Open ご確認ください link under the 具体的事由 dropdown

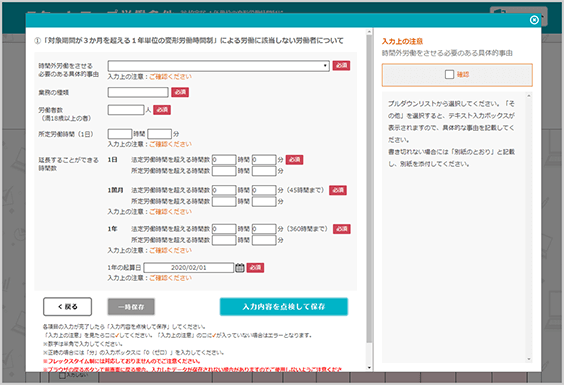click(170, 77)
